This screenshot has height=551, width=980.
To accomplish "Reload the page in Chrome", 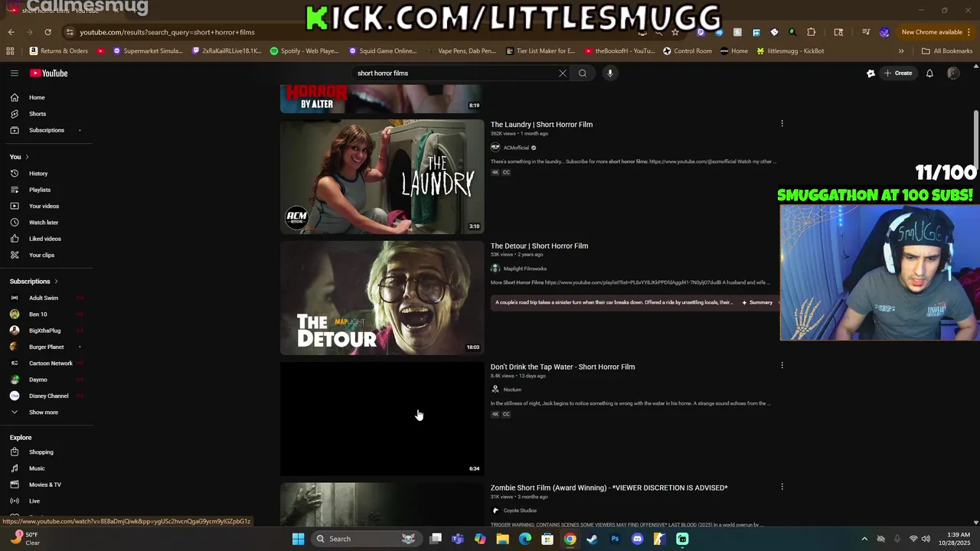I will 47,32.
